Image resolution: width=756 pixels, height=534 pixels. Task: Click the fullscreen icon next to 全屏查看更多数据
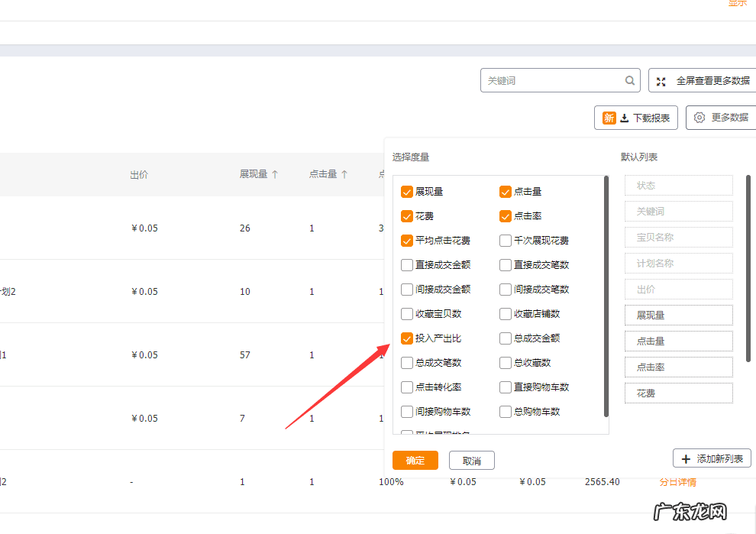coord(663,80)
